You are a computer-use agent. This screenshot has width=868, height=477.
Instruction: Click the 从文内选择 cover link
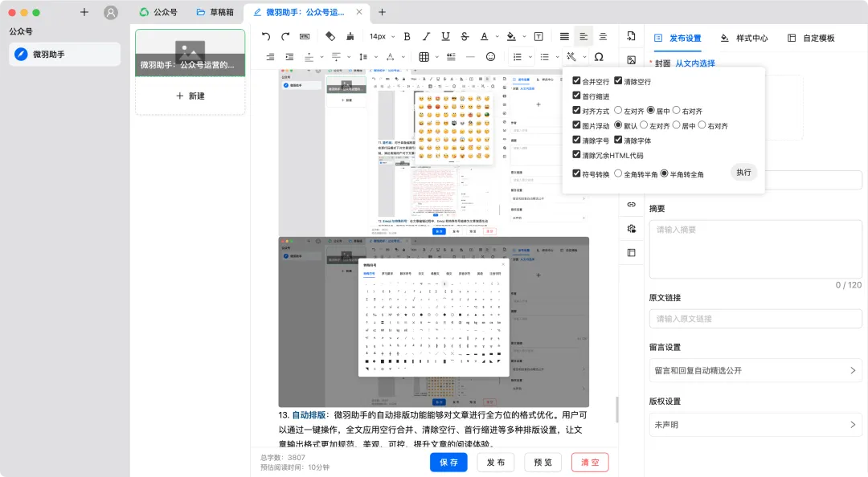[x=694, y=63]
